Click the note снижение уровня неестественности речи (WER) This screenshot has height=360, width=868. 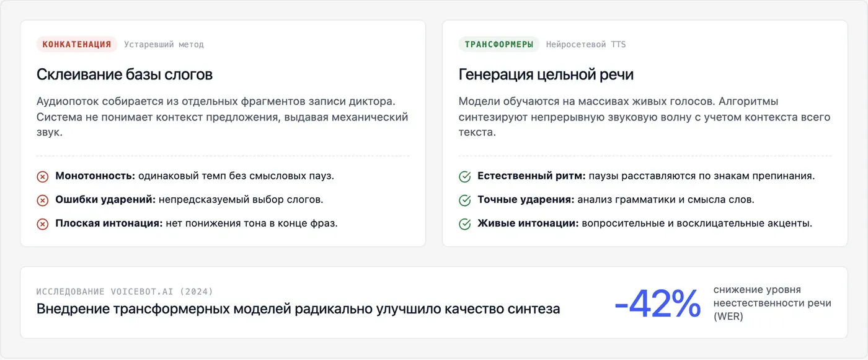(772, 303)
